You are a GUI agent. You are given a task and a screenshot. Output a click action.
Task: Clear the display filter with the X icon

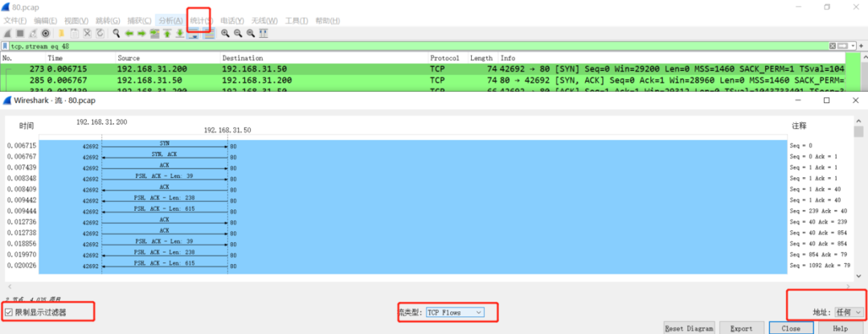coord(833,46)
